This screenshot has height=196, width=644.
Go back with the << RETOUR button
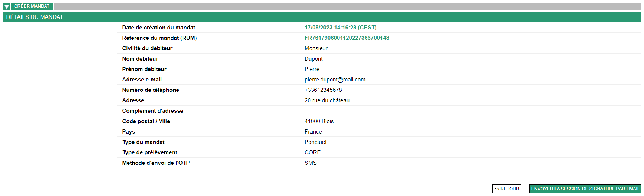pyautogui.click(x=506, y=189)
